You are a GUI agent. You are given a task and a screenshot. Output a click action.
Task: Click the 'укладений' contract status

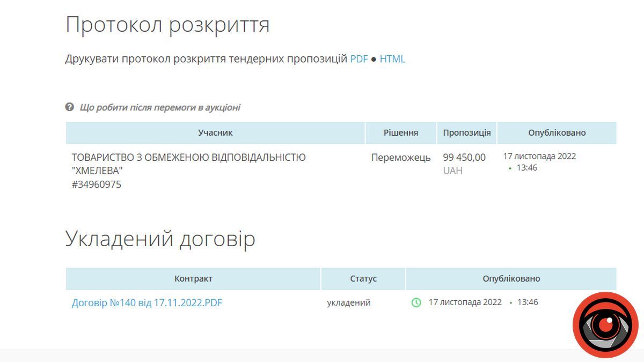pyautogui.click(x=348, y=302)
